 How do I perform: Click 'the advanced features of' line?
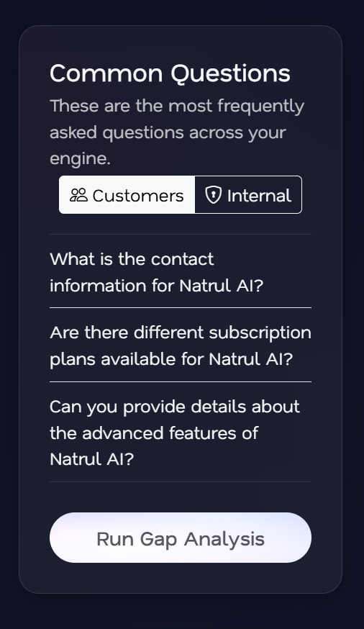click(x=154, y=433)
